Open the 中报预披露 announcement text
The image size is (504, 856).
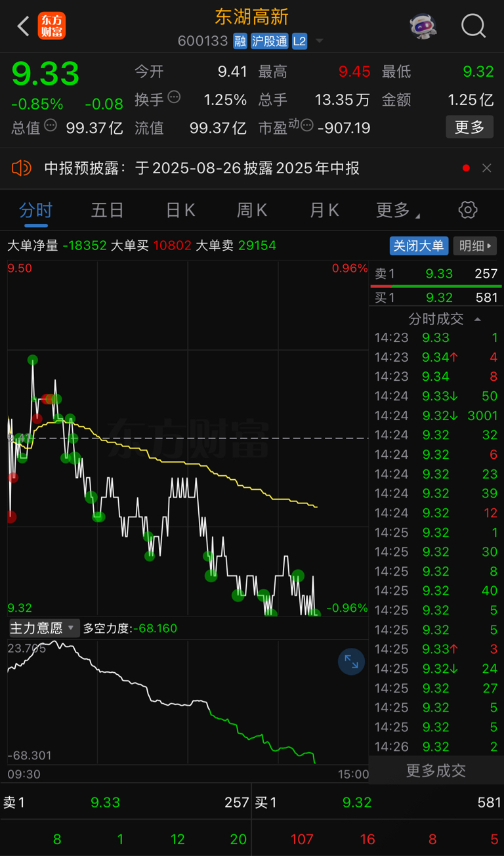pyautogui.click(x=201, y=168)
